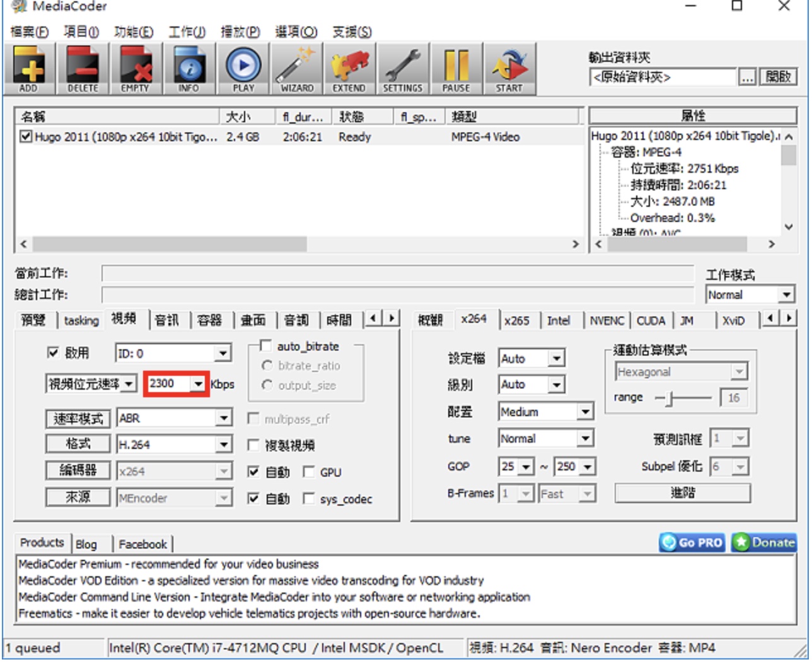This screenshot has height=662, width=812.
Task: Check the 複製視頻 checkbox
Action: (x=253, y=445)
